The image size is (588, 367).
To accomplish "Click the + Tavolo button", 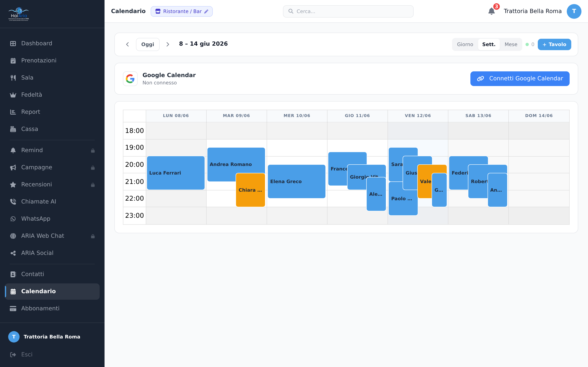I will [554, 44].
